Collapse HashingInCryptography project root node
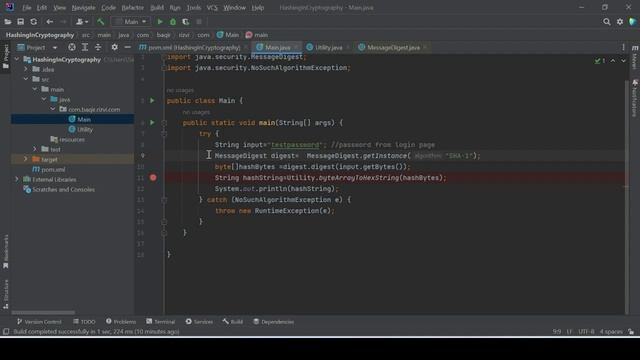 click(17, 60)
